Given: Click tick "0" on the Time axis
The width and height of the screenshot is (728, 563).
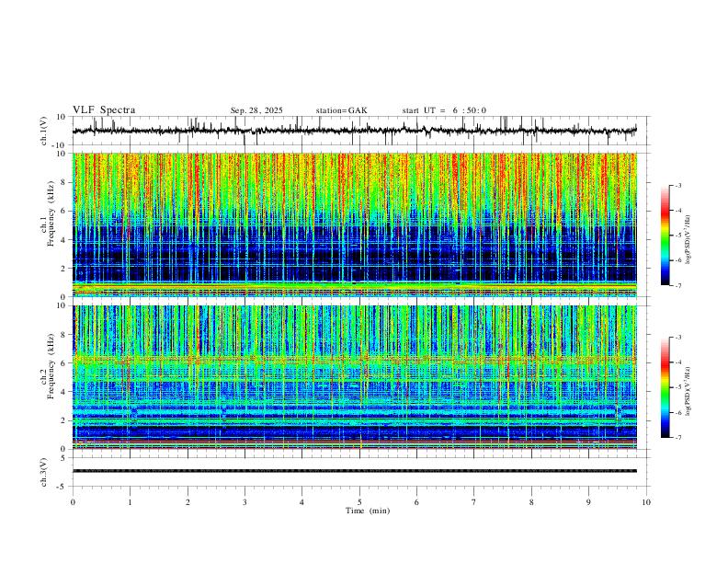Looking at the screenshot, I should point(73,502).
